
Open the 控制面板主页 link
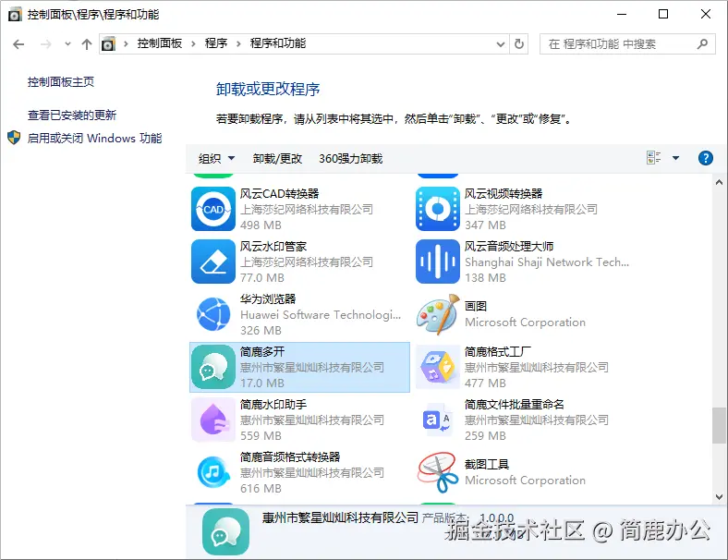tap(61, 81)
